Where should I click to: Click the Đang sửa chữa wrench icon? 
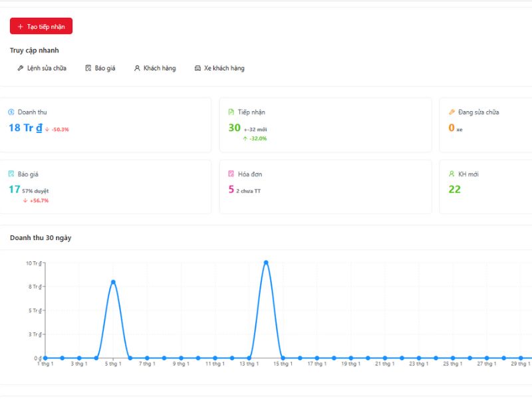point(452,112)
